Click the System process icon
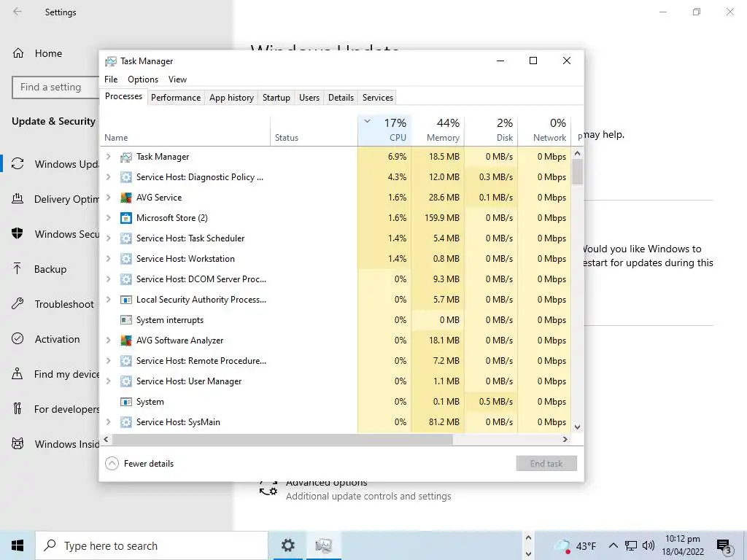 click(x=125, y=402)
